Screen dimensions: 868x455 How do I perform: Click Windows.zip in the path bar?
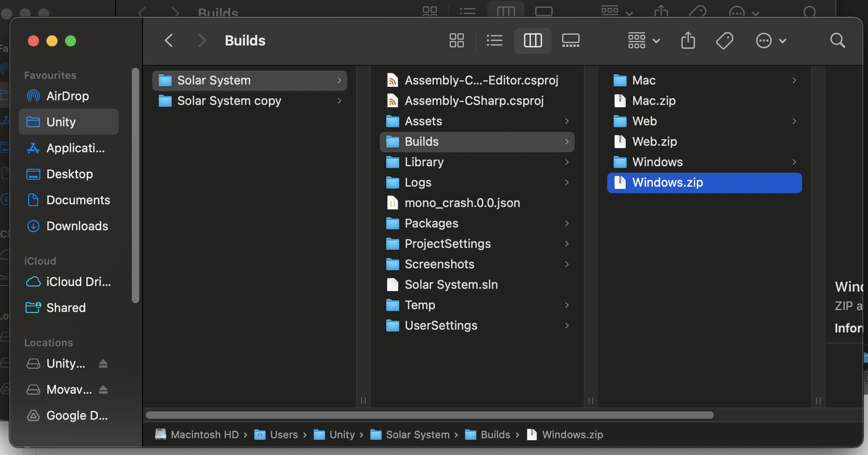pos(565,435)
